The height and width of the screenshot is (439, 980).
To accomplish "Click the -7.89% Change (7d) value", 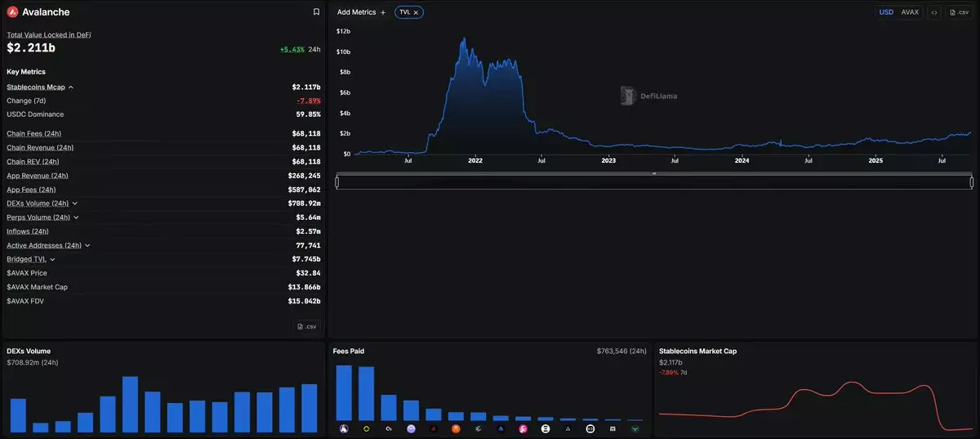I will [308, 101].
